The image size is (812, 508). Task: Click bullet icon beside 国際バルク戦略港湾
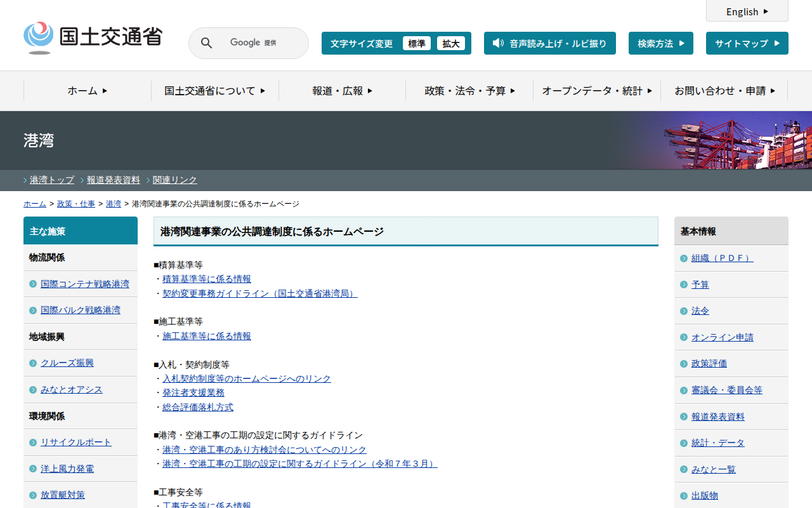tap(33, 311)
